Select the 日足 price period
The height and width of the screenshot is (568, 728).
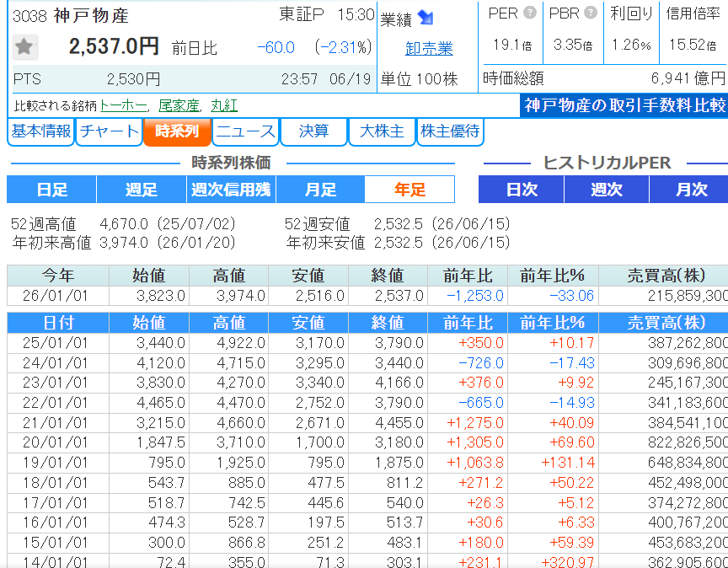(51, 190)
